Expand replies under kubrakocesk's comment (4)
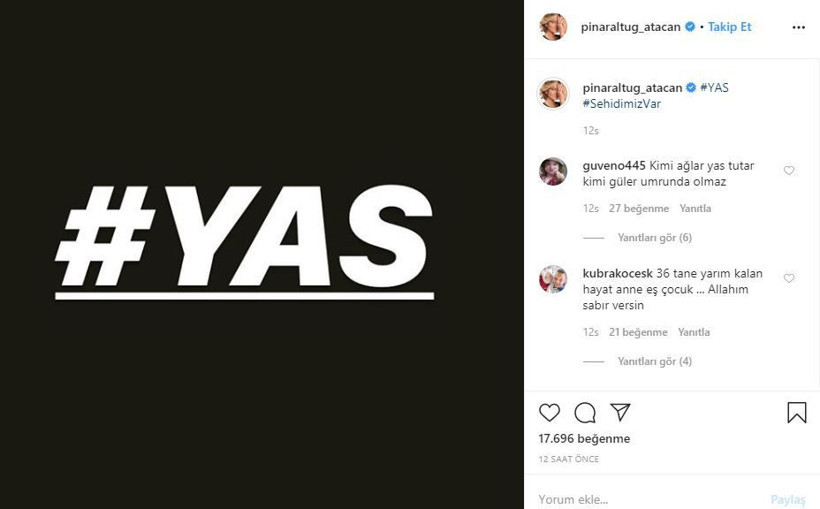 pyautogui.click(x=655, y=361)
